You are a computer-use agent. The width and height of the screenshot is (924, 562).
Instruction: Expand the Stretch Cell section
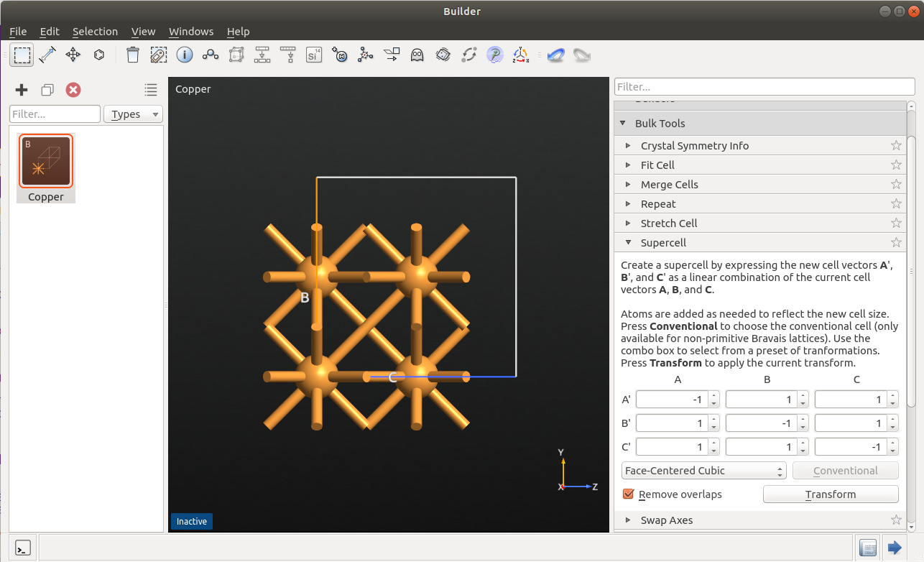[628, 223]
